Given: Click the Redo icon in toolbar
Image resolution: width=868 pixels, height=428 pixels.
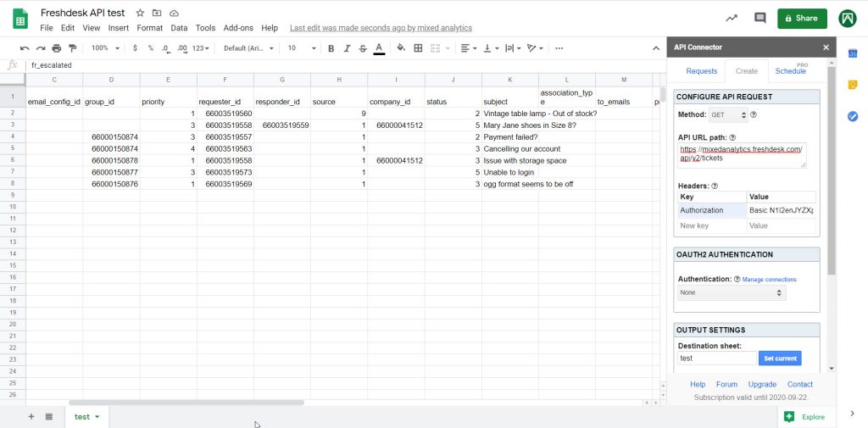Looking at the screenshot, I should coord(41,48).
